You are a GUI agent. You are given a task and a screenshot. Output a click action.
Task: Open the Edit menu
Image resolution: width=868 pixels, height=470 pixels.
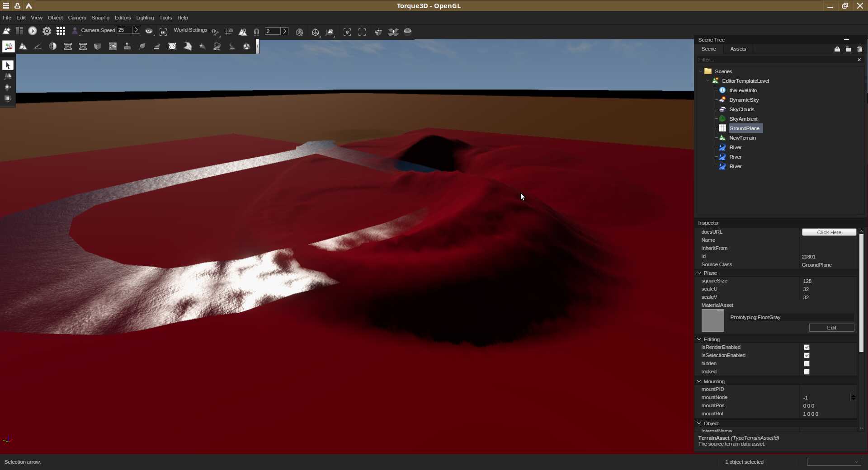point(21,18)
